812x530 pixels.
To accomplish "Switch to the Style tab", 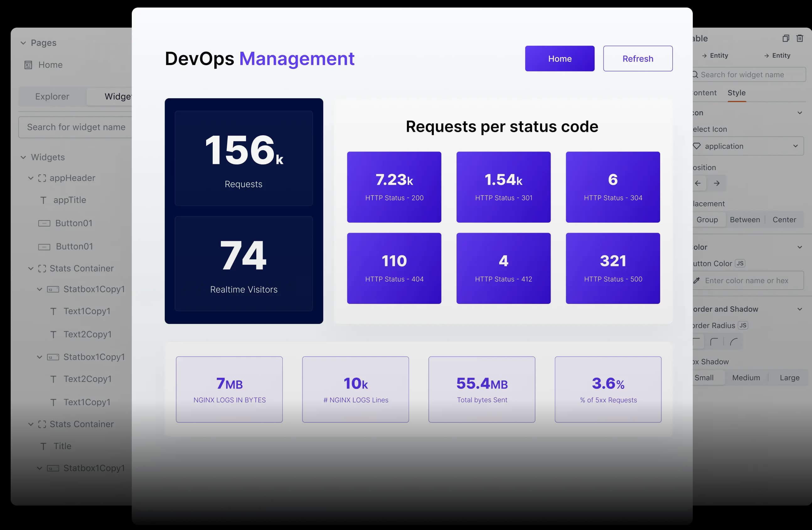I will click(x=736, y=93).
